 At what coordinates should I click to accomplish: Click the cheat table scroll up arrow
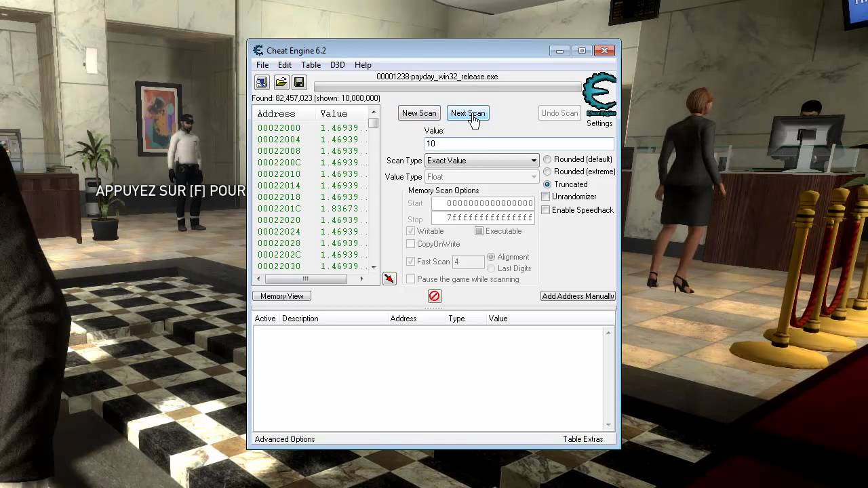click(x=608, y=333)
